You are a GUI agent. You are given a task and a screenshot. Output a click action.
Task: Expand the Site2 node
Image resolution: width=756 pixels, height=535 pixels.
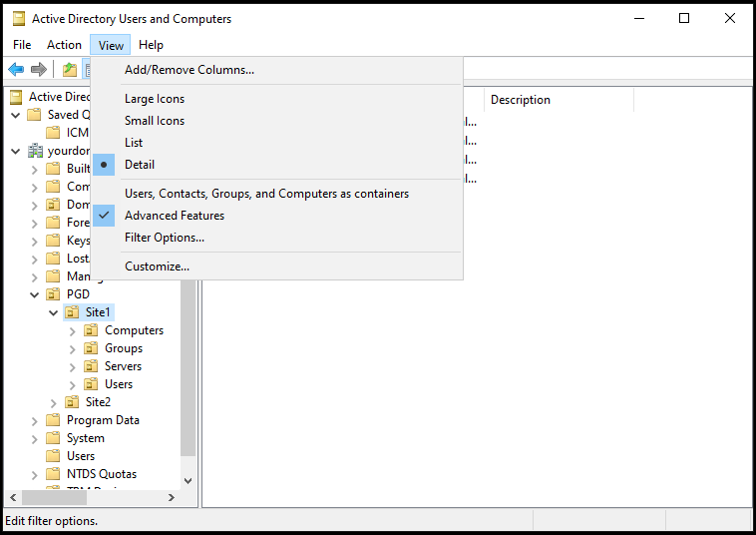[54, 403]
